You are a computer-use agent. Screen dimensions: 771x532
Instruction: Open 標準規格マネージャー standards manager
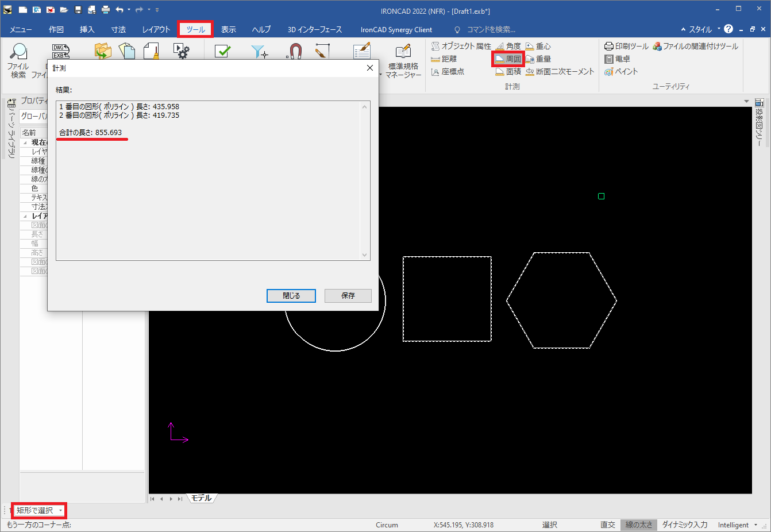pos(403,61)
